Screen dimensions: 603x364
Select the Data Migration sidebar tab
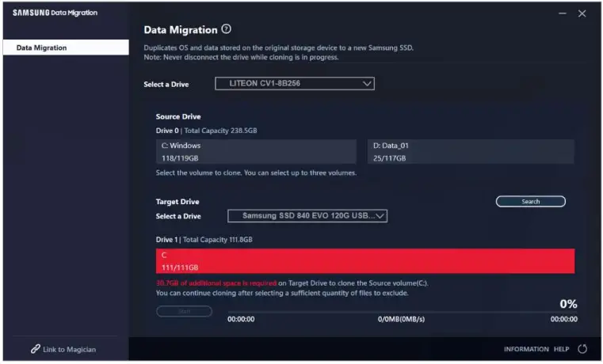coord(66,47)
